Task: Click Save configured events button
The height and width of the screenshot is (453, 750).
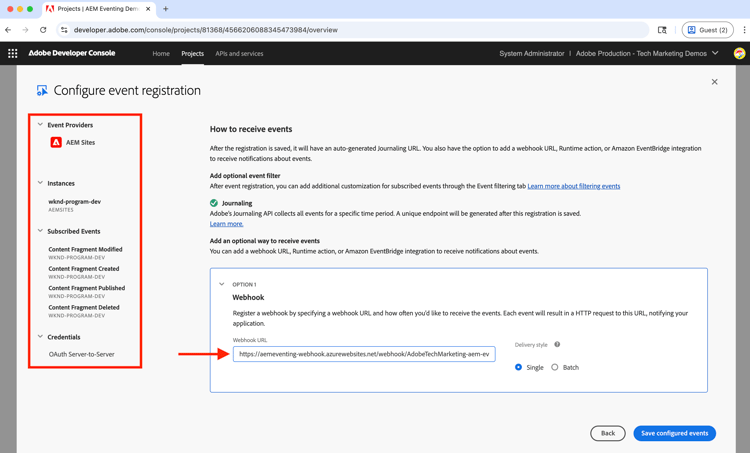Action: point(674,433)
